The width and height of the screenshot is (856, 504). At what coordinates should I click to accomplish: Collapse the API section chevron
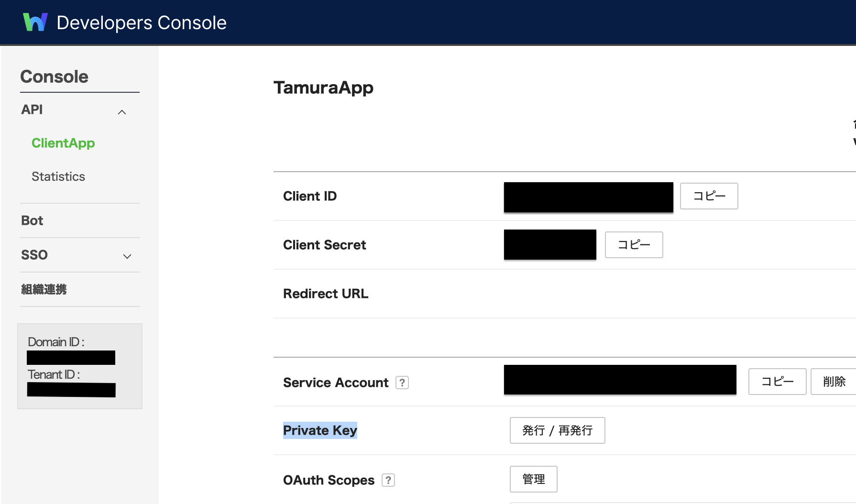click(122, 112)
